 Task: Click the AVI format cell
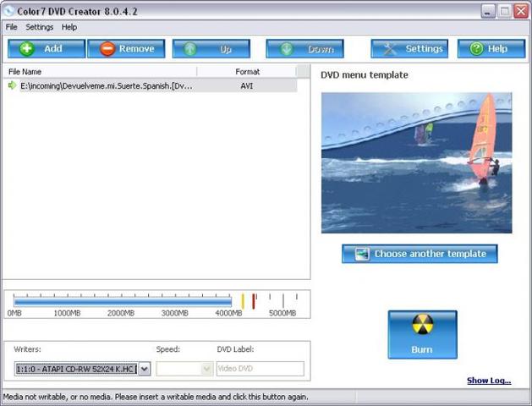click(x=247, y=85)
